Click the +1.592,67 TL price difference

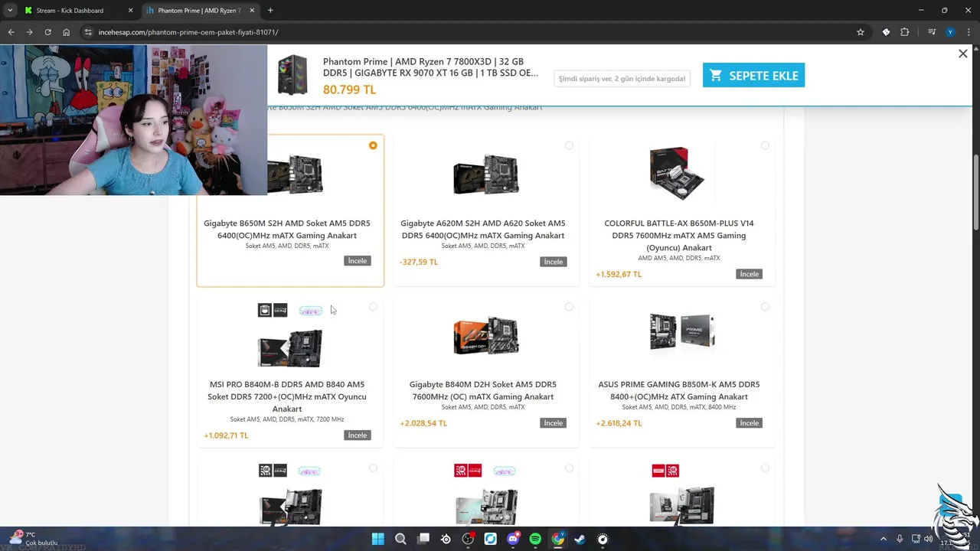(x=619, y=274)
